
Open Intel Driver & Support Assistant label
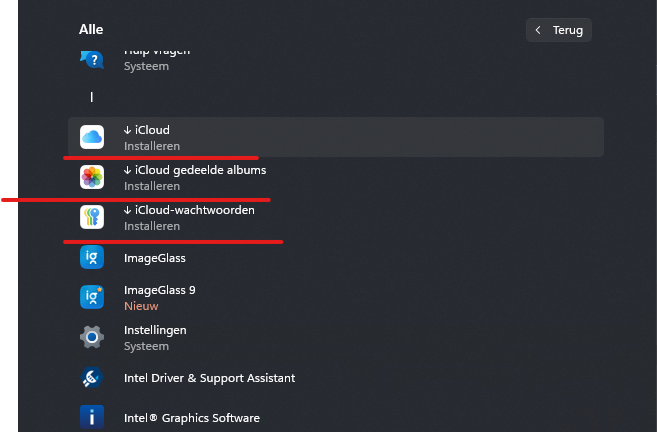[x=210, y=378]
